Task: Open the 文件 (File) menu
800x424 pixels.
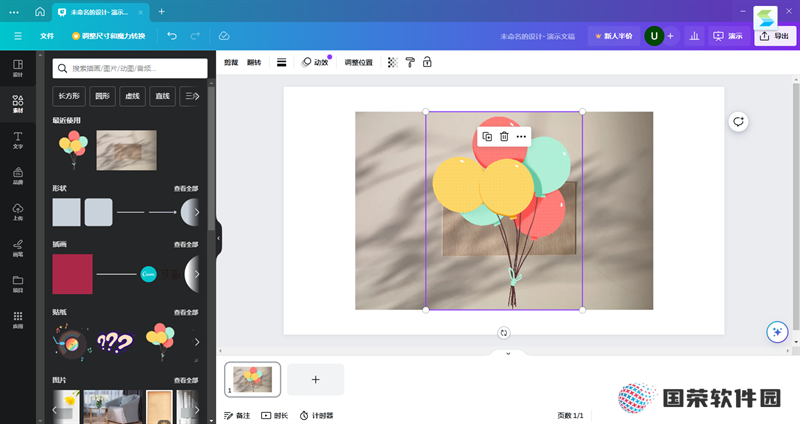Action: [x=47, y=36]
